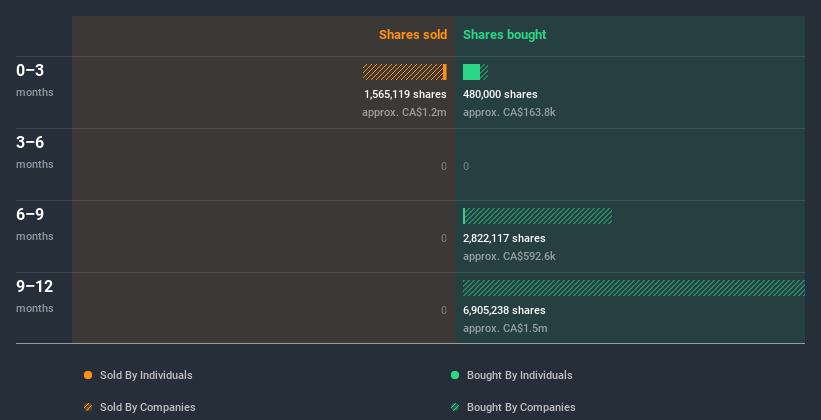The height and width of the screenshot is (420, 821).
Task: Click the 3–6 months row label
Action: [x=35, y=152]
